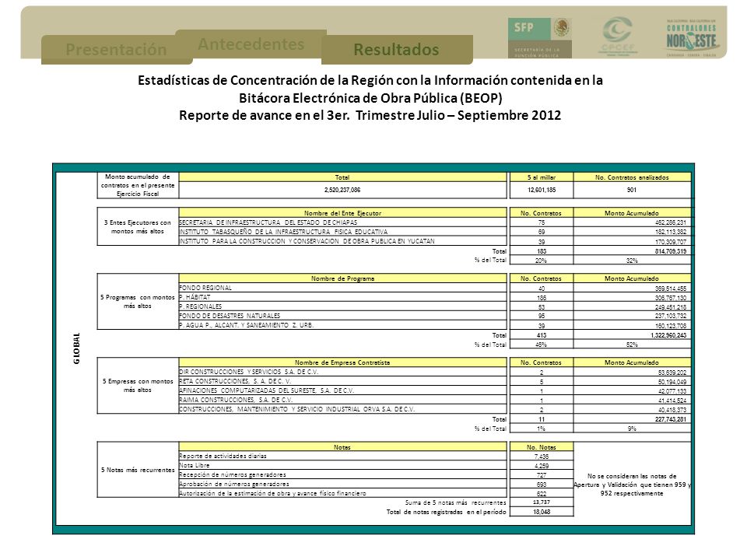Image resolution: width=747 pixels, height=560 pixels.
Task: Select the Resultados tab
Action: [396, 50]
